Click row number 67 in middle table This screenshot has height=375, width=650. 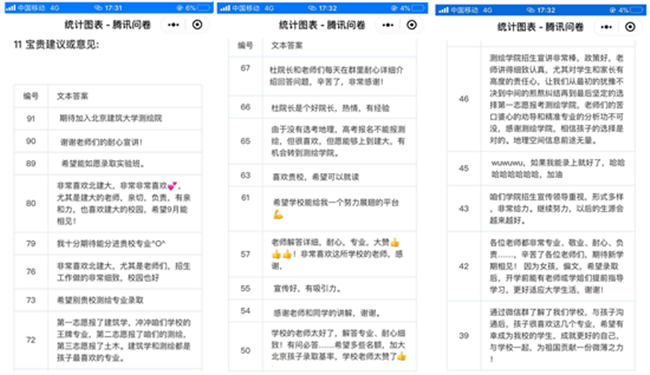tap(245, 68)
